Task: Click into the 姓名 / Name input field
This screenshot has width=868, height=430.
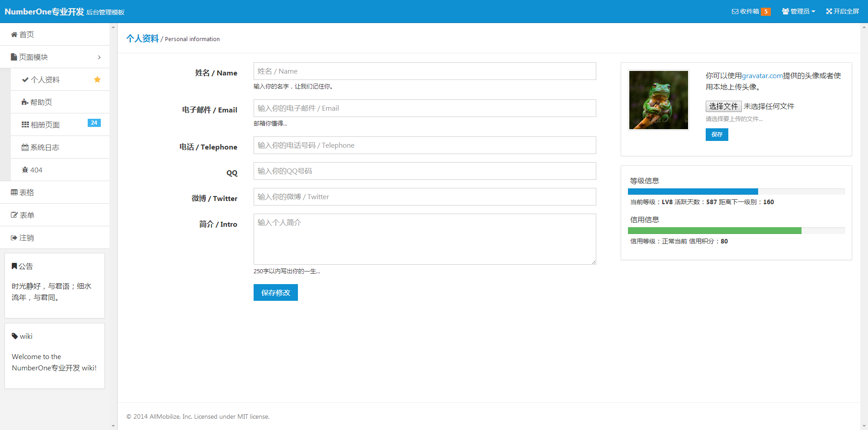Action: click(425, 71)
